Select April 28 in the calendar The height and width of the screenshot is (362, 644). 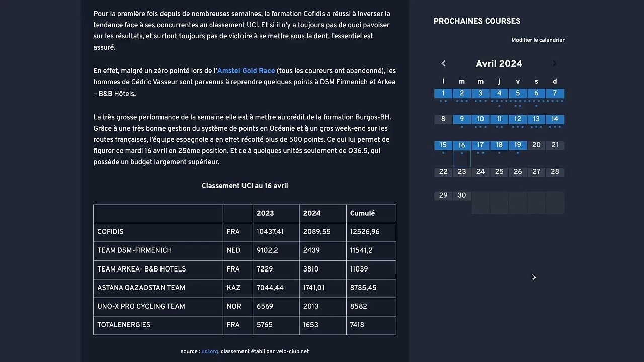555,172
